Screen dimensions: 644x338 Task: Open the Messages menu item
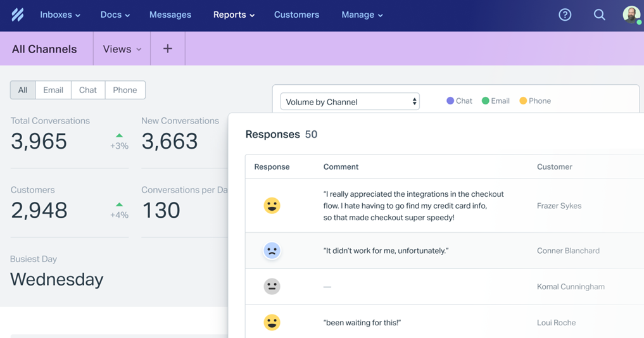(x=170, y=15)
